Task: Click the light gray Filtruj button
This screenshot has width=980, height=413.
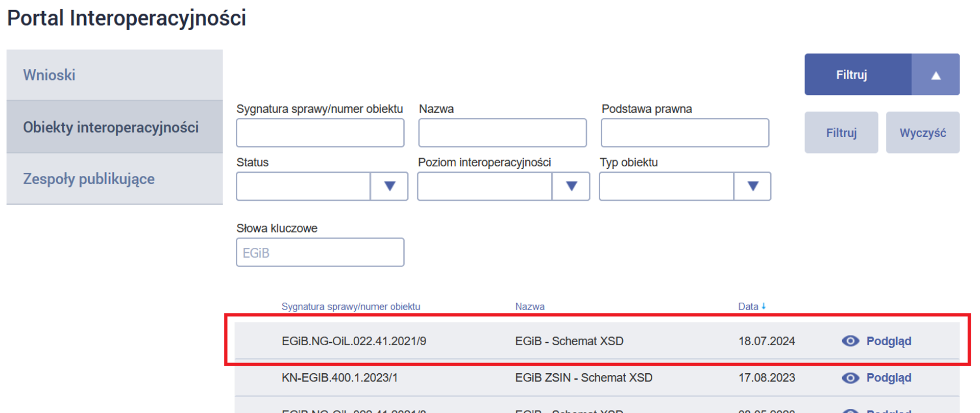Action: tap(841, 133)
